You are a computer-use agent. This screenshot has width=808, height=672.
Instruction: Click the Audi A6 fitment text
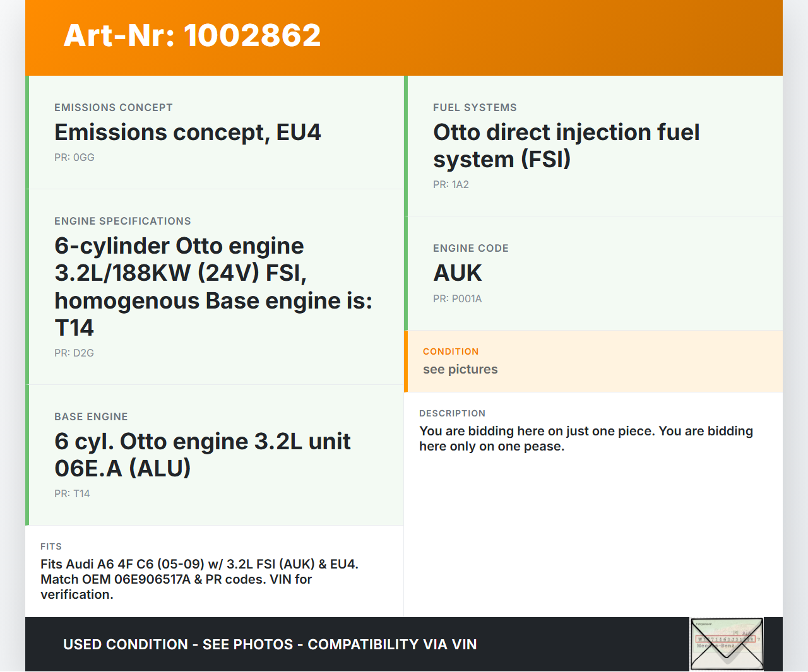click(x=199, y=579)
